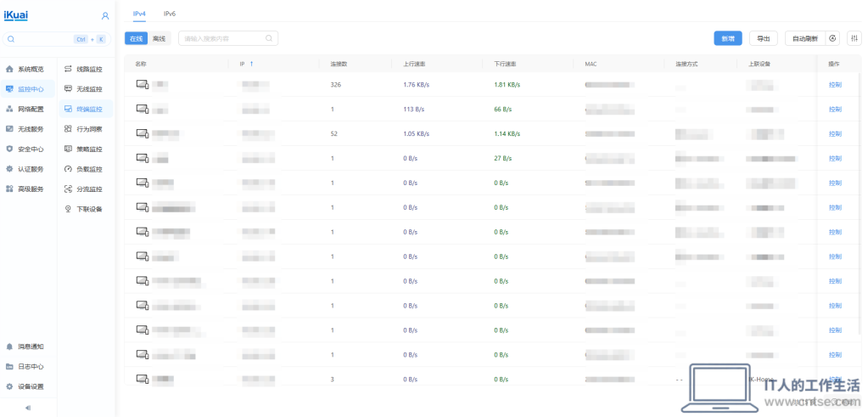Screen dimensions: 868x417
Task: Click 控制 link in the first row
Action: (x=835, y=85)
